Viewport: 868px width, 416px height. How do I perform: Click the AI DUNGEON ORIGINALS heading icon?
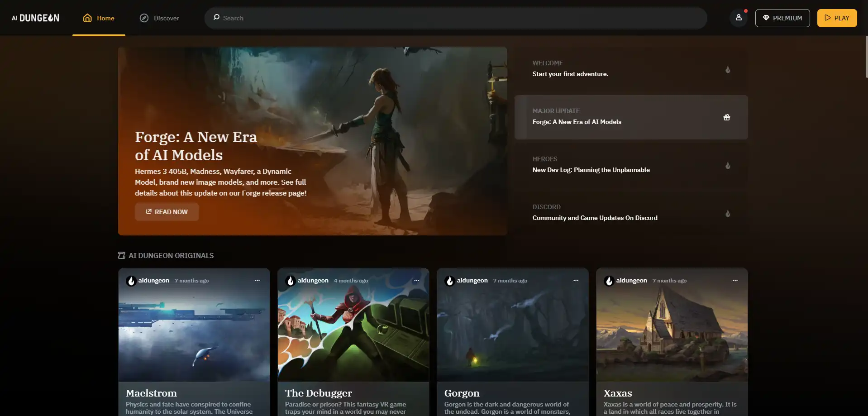pos(121,255)
